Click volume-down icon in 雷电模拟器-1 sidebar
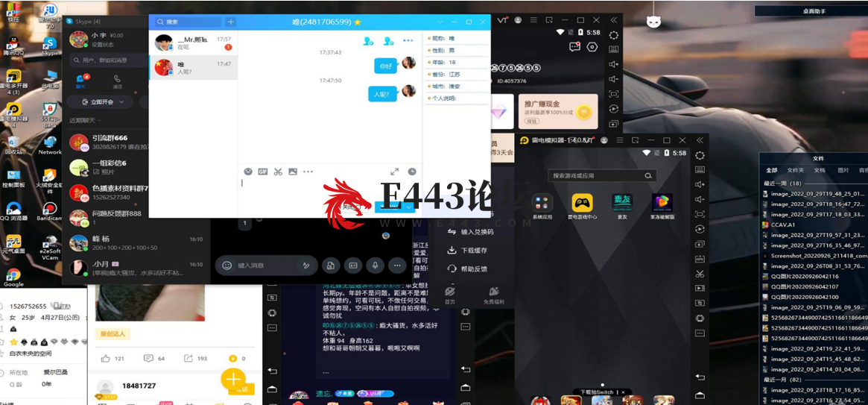This screenshot has height=405, width=868. coord(700,199)
